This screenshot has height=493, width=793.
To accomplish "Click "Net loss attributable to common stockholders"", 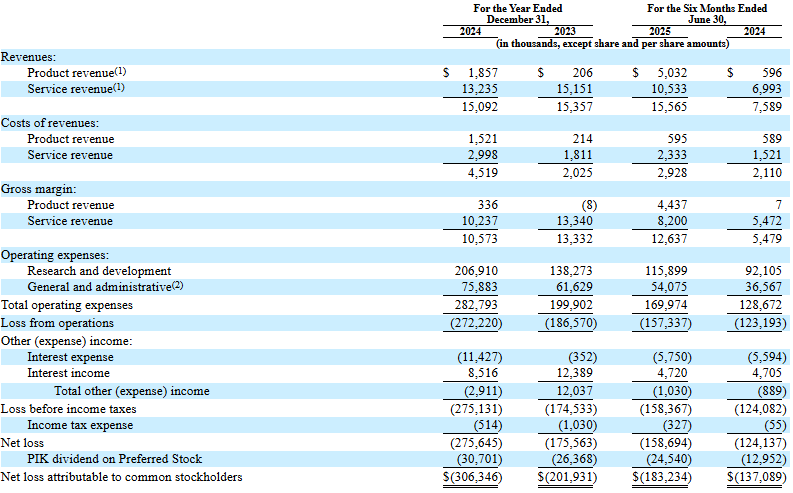I will (121, 477).
